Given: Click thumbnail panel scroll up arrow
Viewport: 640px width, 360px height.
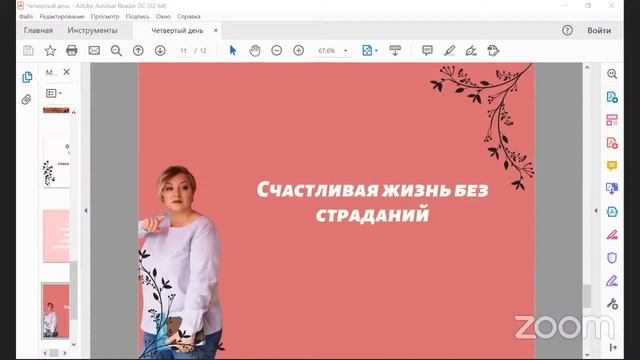Looking at the screenshot, I should click(x=74, y=113).
